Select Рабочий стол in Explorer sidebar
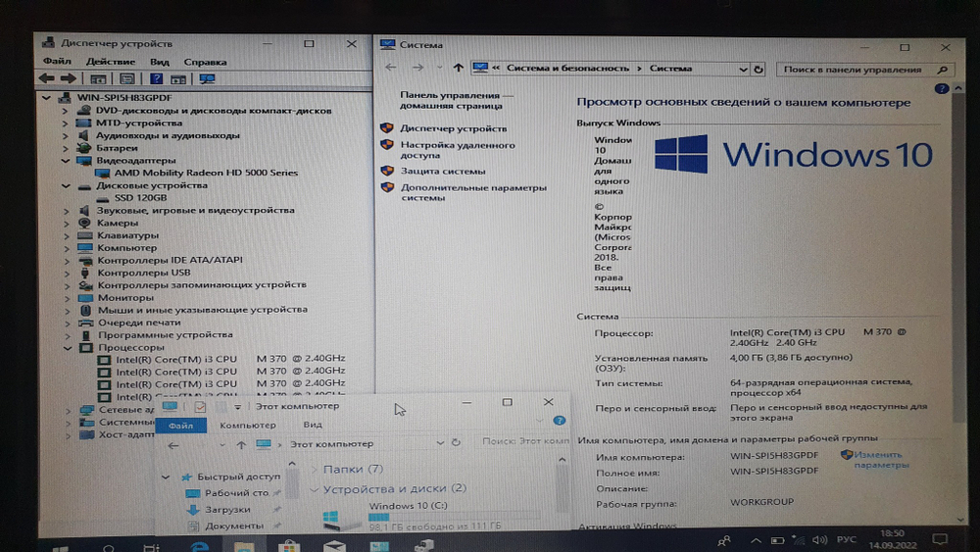Screen dimensions: 980x552 click(236, 493)
